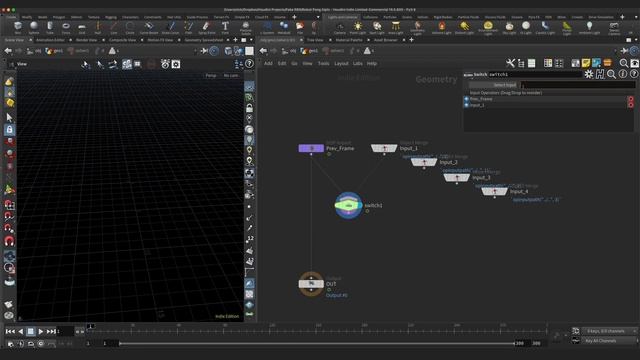Stop playback button
Image resolution: width=640 pixels, height=360 pixels.
point(31,331)
